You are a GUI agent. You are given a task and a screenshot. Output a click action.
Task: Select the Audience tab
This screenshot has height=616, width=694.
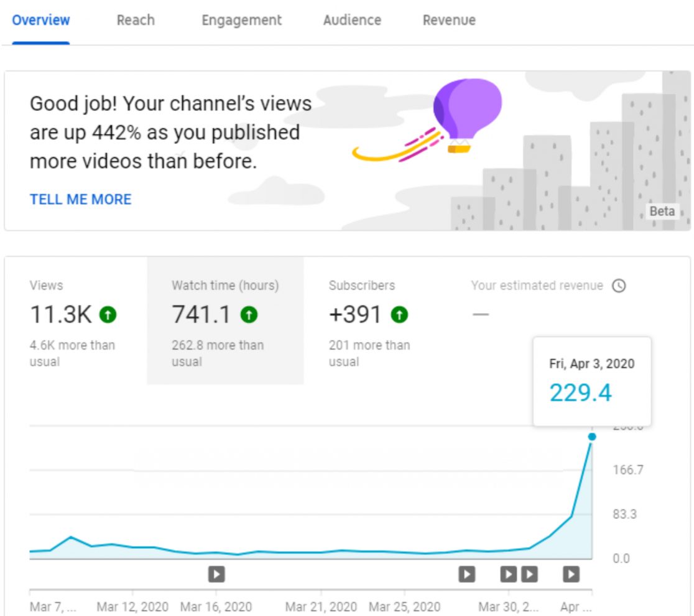click(351, 20)
